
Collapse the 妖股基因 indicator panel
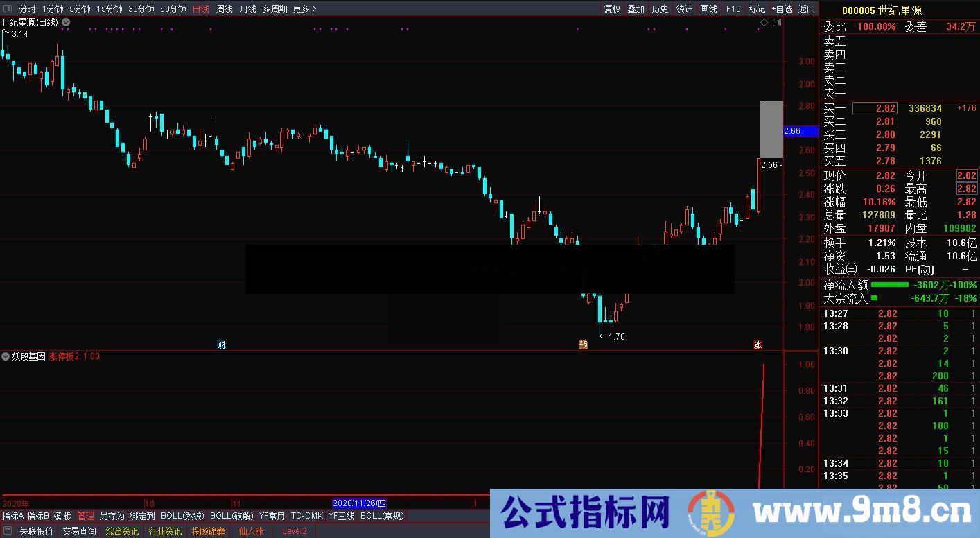point(6,356)
